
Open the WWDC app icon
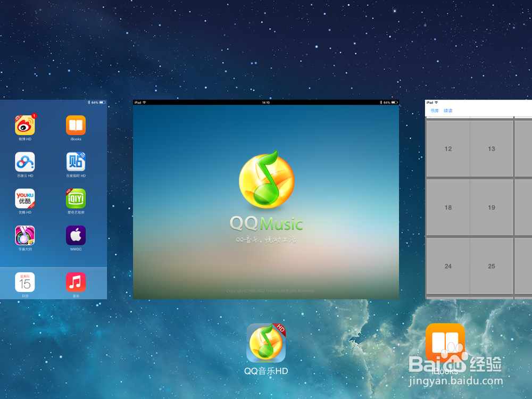[76, 235]
